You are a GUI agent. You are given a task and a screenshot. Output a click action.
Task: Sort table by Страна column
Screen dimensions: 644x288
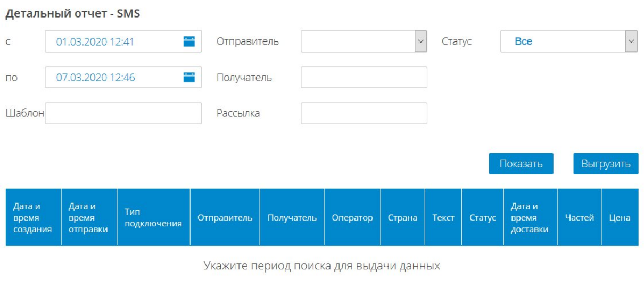tap(402, 218)
